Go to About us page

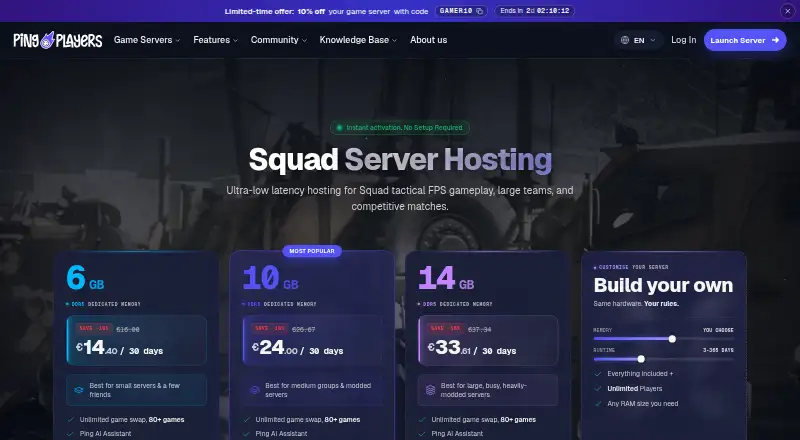pos(429,40)
